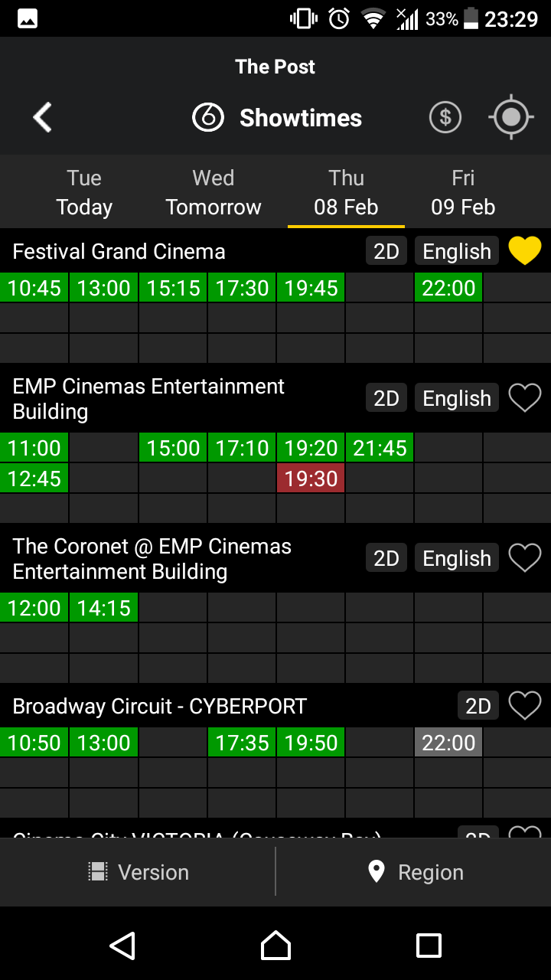Favorite Broadway Circuit - CYBERPORT heart
The width and height of the screenshot is (551, 980).
525,705
